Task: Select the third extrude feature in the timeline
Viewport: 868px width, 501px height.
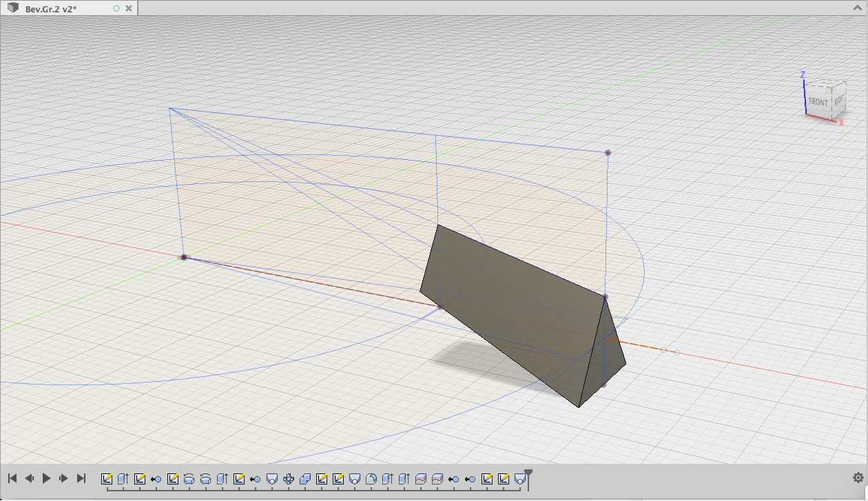Action: pos(388,478)
